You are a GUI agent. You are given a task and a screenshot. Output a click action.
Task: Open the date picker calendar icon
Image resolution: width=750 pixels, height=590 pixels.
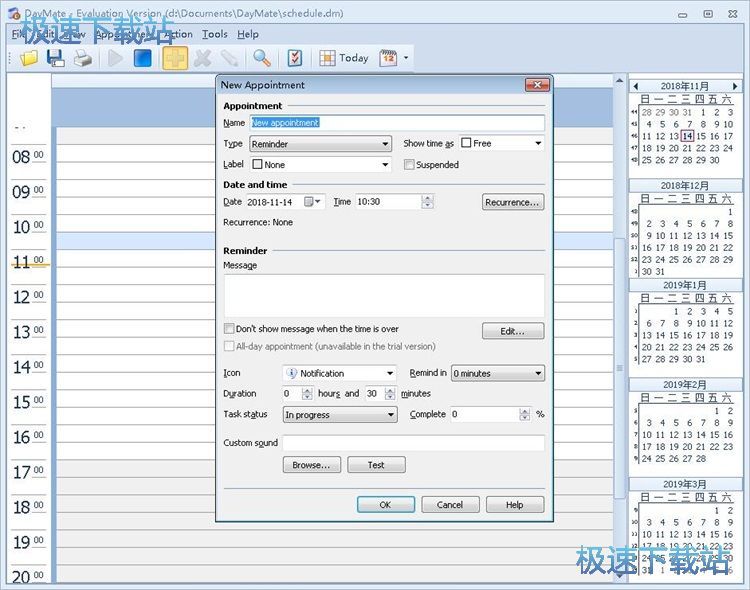click(312, 202)
